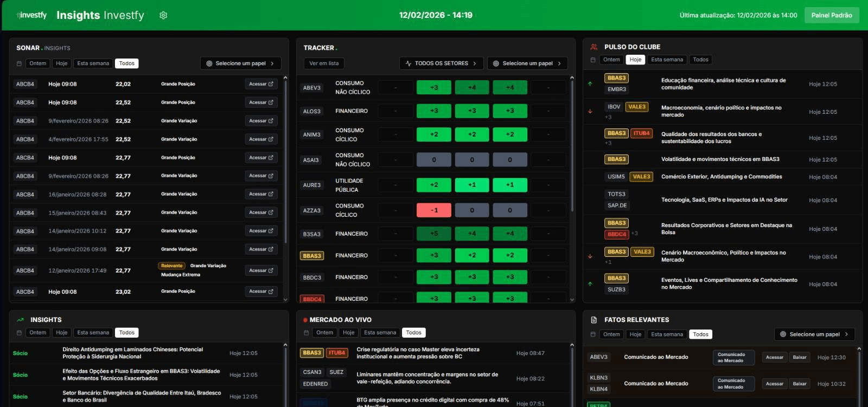Click scroll-up arrow of Tracker list
868x407 pixels.
(x=572, y=78)
